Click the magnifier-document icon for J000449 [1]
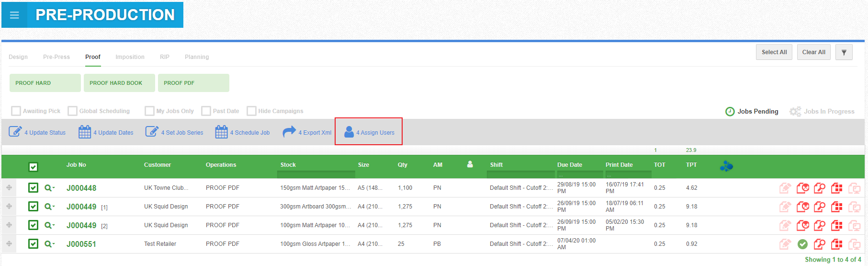This screenshot has width=868, height=266. [820, 207]
